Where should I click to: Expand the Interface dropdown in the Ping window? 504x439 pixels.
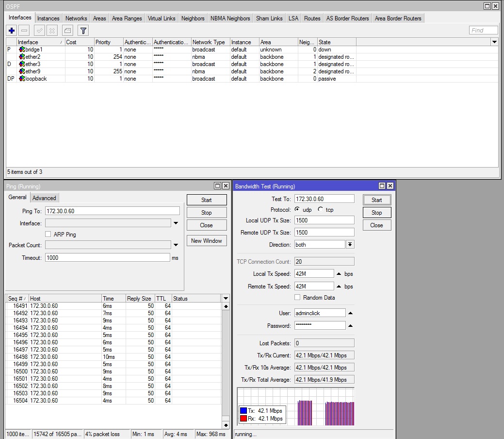(x=176, y=223)
